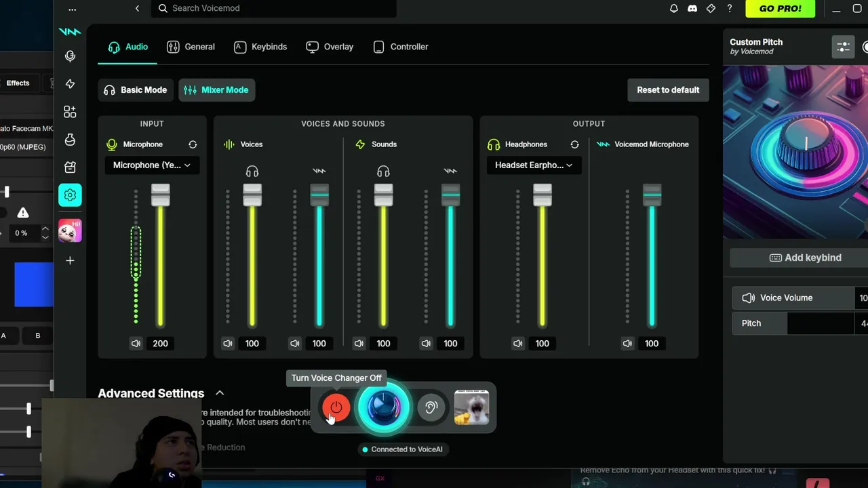Screen dimensions: 868x488
Task: Open the Voicelab flask sidebar icon
Action: pos(70,140)
